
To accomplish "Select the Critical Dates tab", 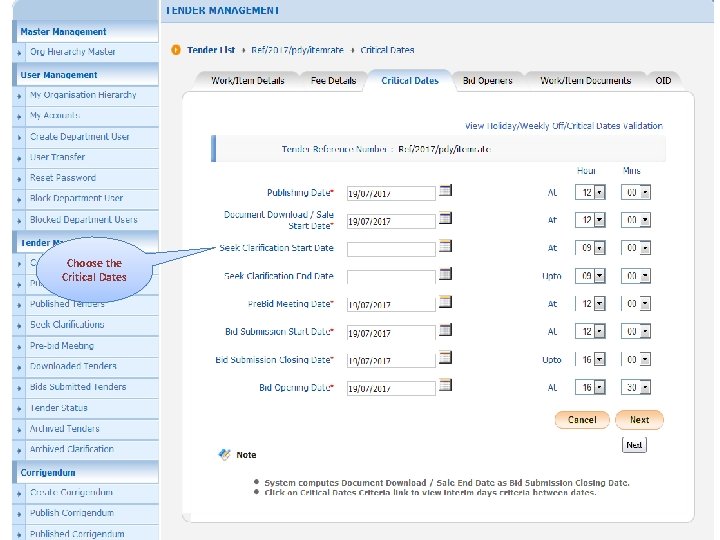I will (x=410, y=80).
